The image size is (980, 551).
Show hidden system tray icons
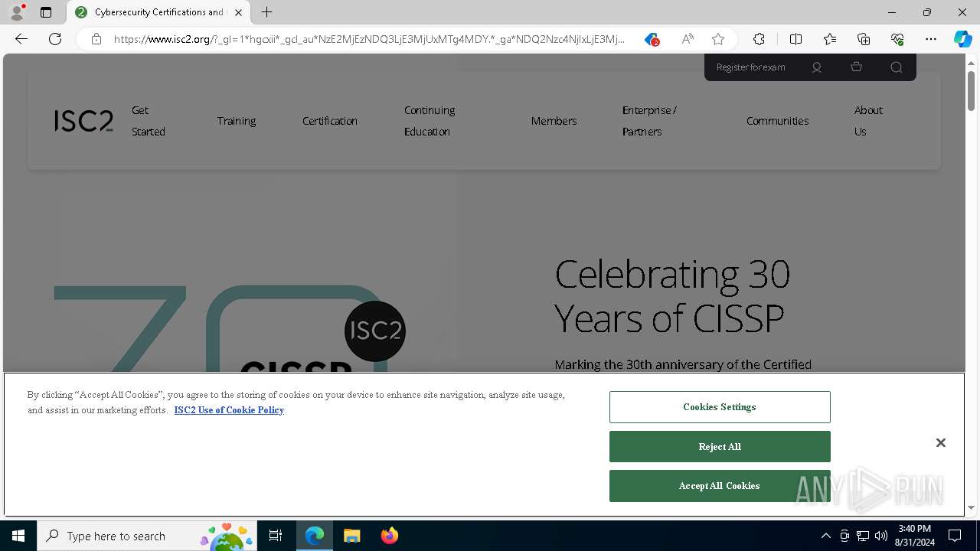[x=825, y=536]
